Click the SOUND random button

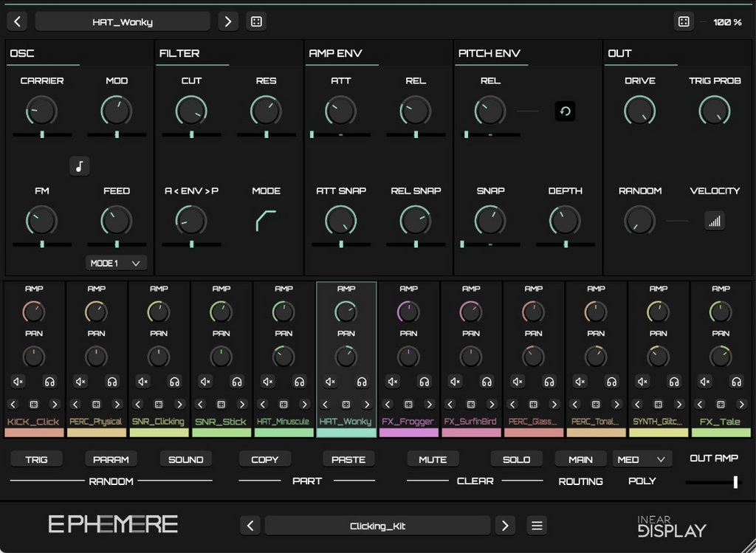point(185,459)
